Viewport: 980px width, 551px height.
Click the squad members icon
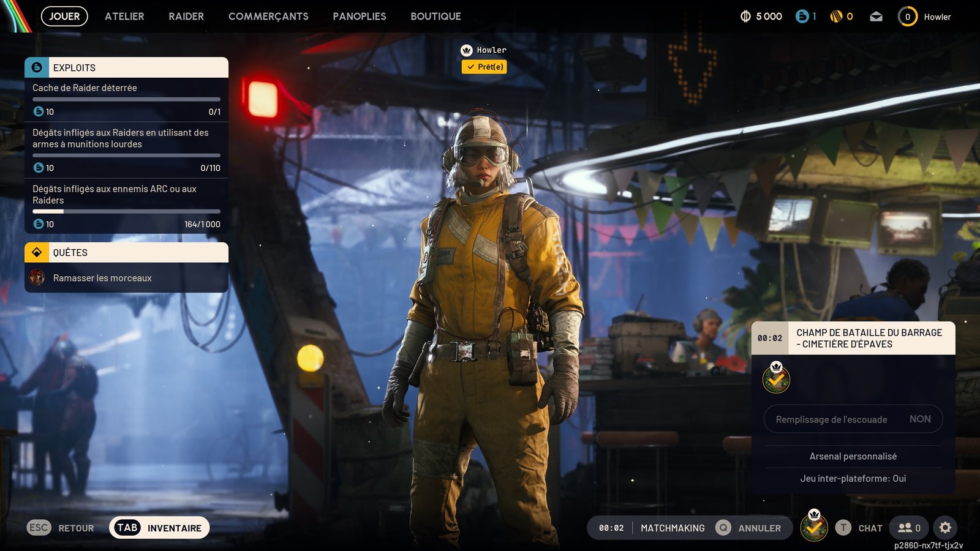[909, 528]
